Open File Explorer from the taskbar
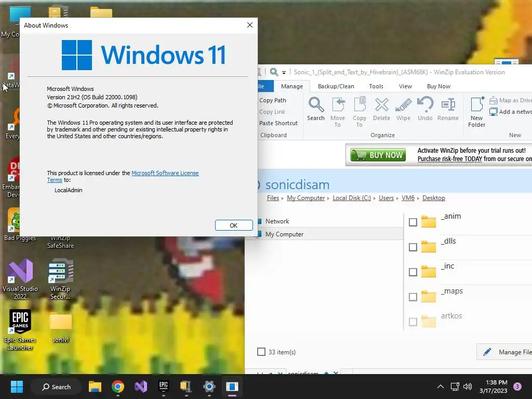Viewport: 532px width, 399px height. (95, 387)
